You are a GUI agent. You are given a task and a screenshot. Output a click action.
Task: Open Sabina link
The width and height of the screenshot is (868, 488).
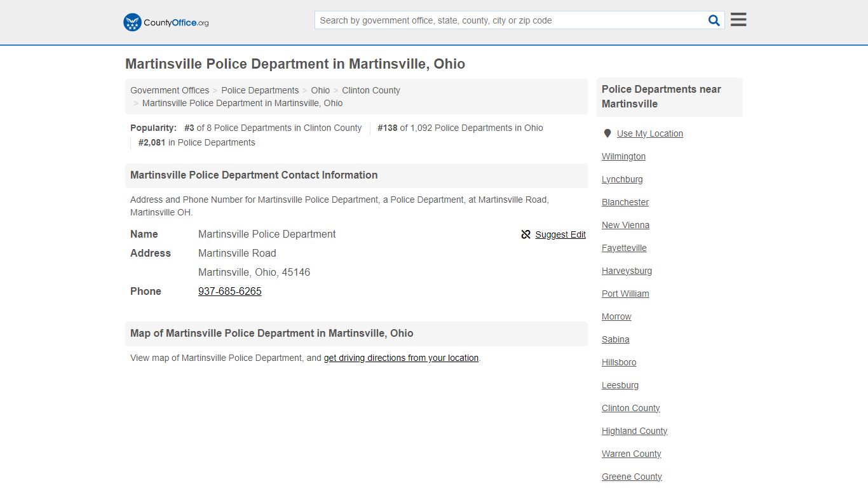coord(616,339)
